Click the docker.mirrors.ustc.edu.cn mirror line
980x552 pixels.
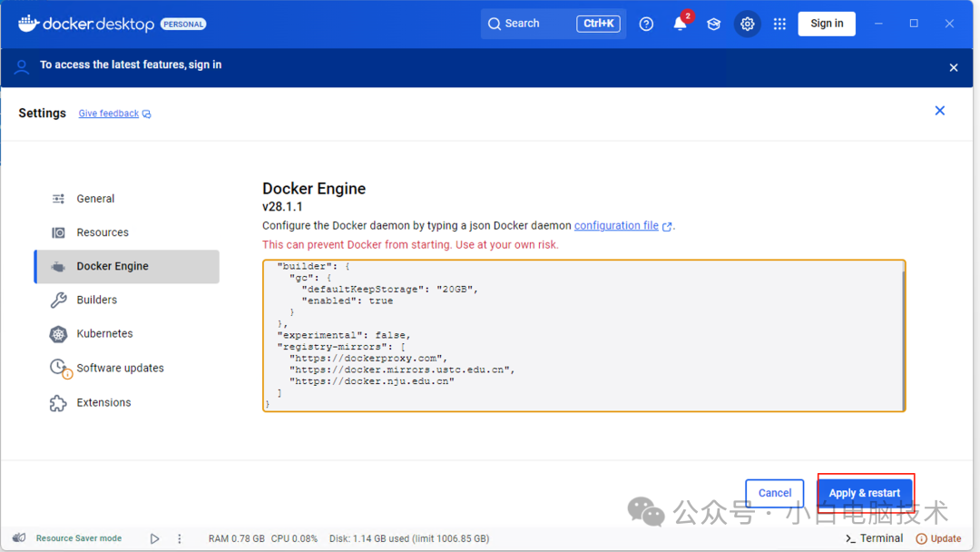[402, 370]
